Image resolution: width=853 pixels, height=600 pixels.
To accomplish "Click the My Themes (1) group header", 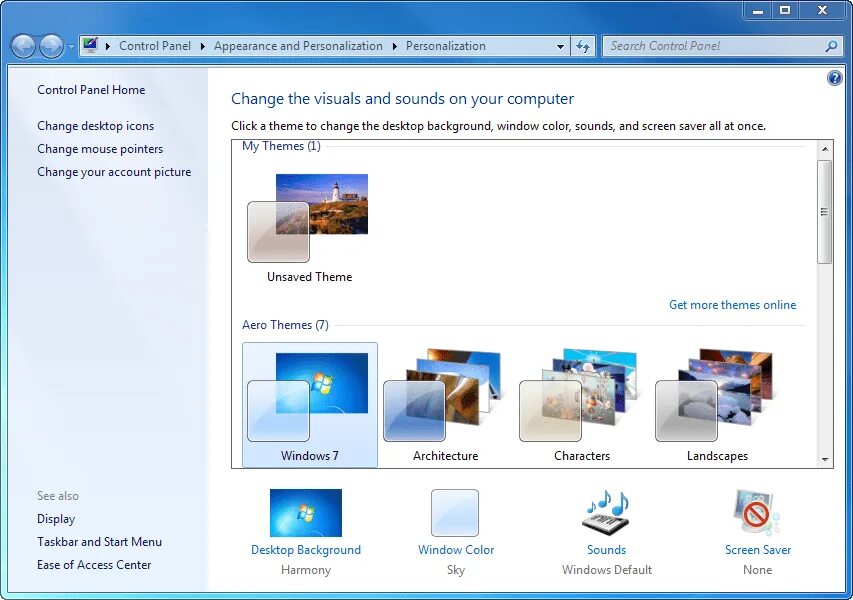I will [281, 146].
